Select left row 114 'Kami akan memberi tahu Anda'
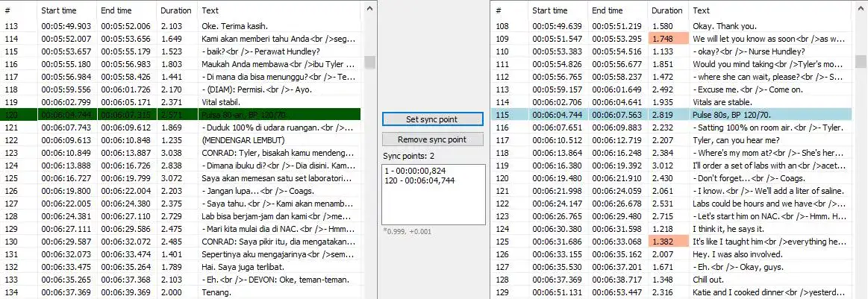This screenshot has width=868, height=299. 181,39
